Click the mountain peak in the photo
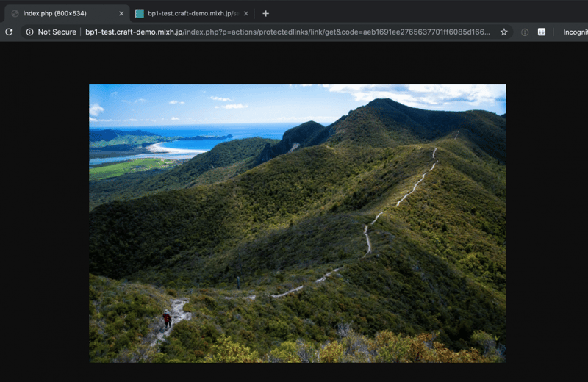The width and height of the screenshot is (588, 382). pyautogui.click(x=382, y=102)
